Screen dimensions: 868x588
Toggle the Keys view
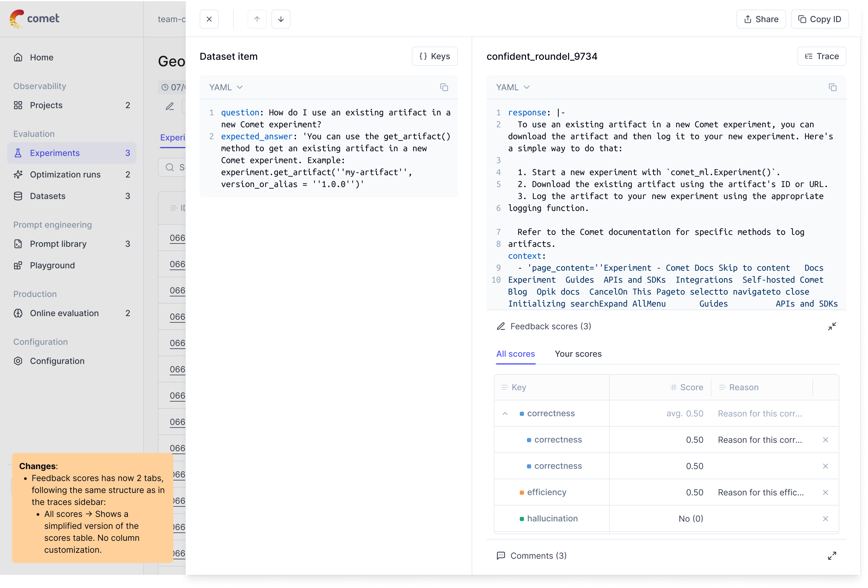click(x=434, y=56)
